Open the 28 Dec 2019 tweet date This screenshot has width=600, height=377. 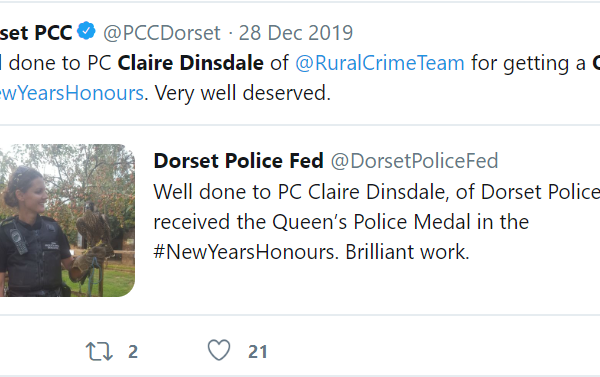coord(296,33)
